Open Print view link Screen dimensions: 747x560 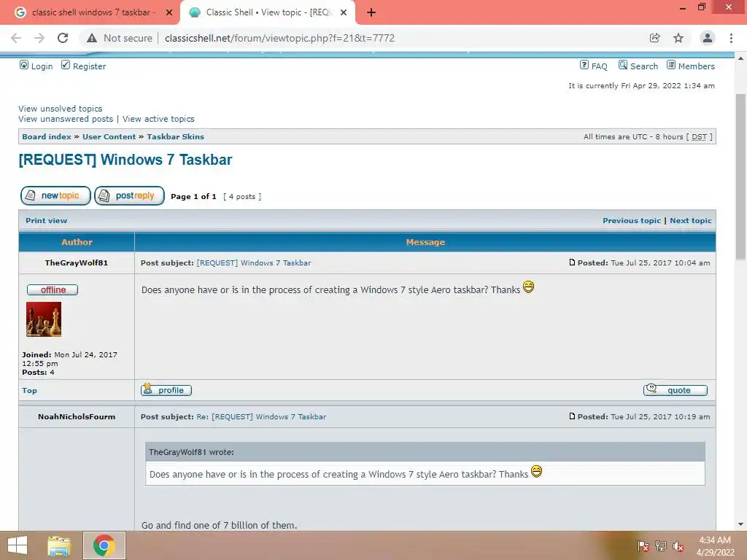pos(46,220)
